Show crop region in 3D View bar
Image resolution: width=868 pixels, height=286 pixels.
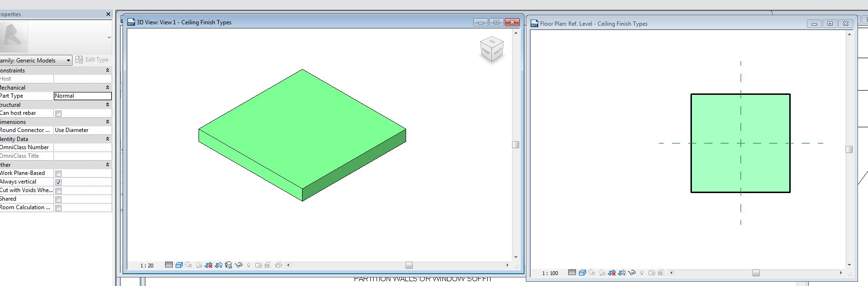click(219, 265)
